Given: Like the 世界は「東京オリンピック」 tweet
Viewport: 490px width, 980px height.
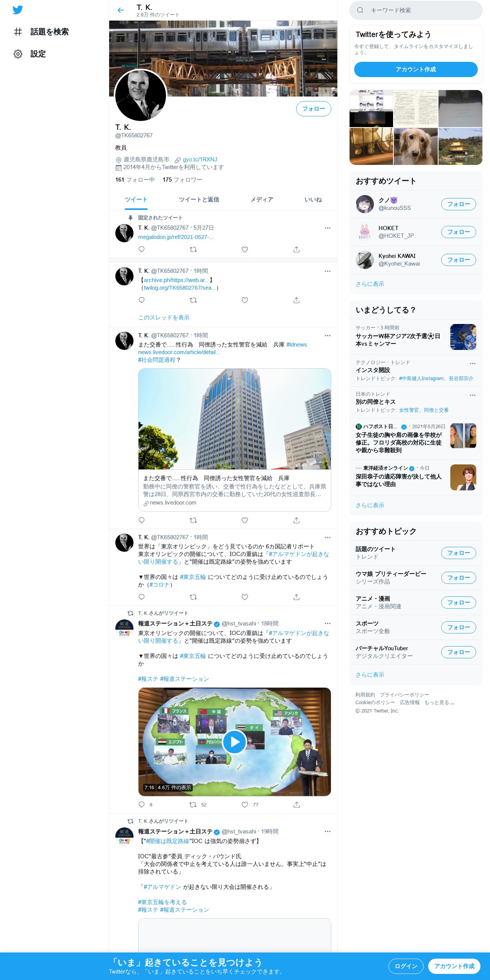Looking at the screenshot, I should (x=245, y=597).
